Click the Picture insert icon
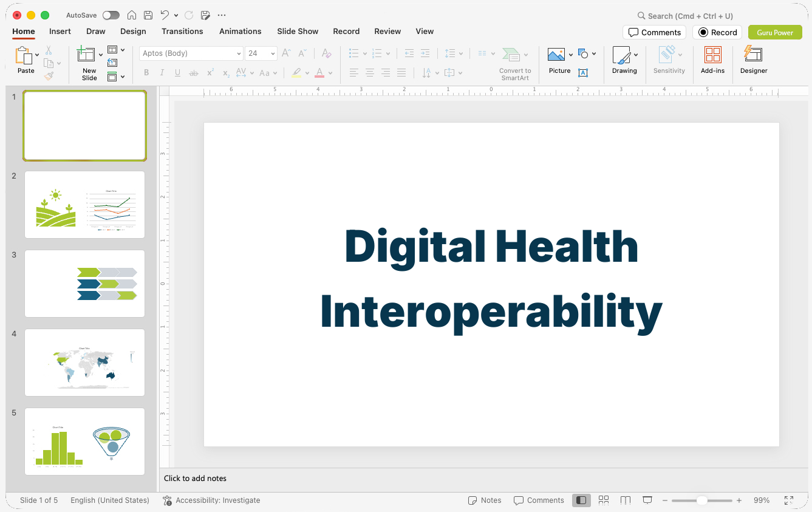The width and height of the screenshot is (812, 512). [x=556, y=55]
